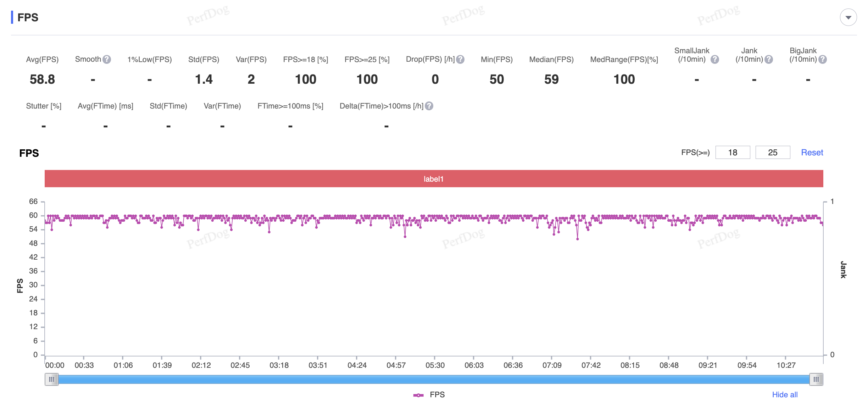Click the lowest FPS dip data point

coord(578,239)
